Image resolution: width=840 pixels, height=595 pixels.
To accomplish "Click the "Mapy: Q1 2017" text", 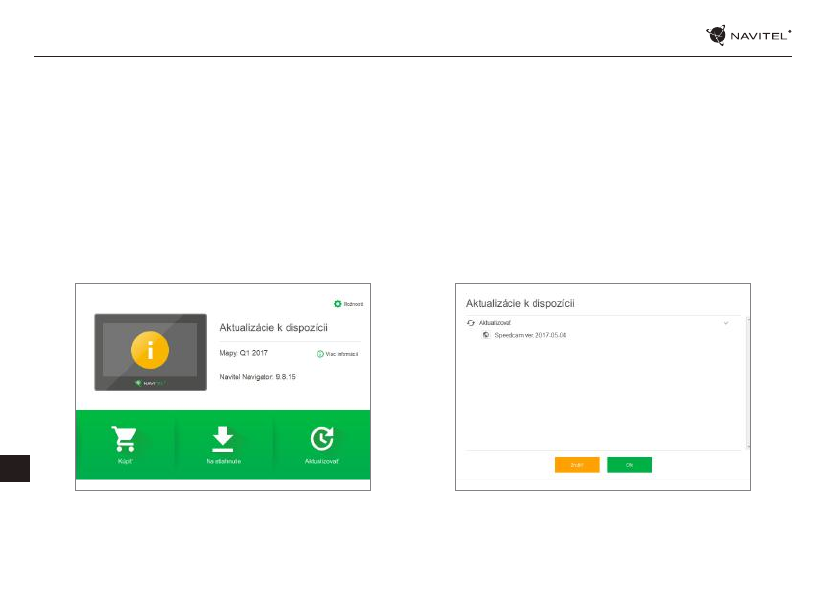I will (x=243, y=353).
